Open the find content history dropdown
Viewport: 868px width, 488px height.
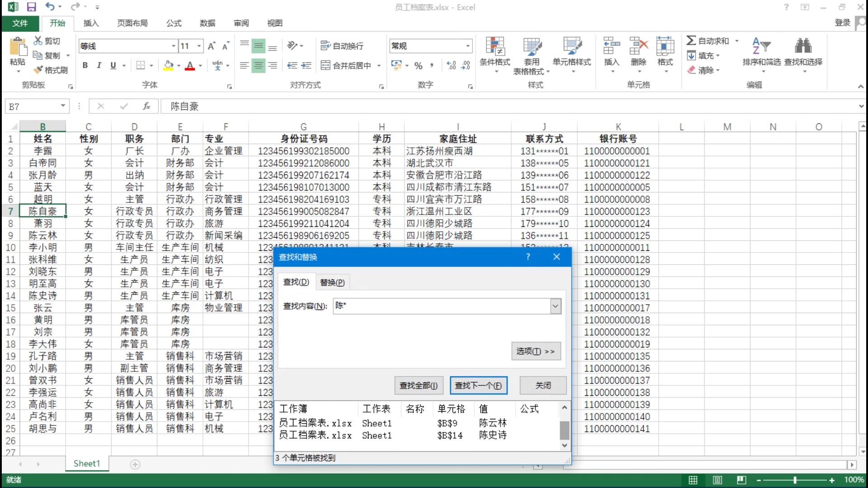pyautogui.click(x=555, y=306)
